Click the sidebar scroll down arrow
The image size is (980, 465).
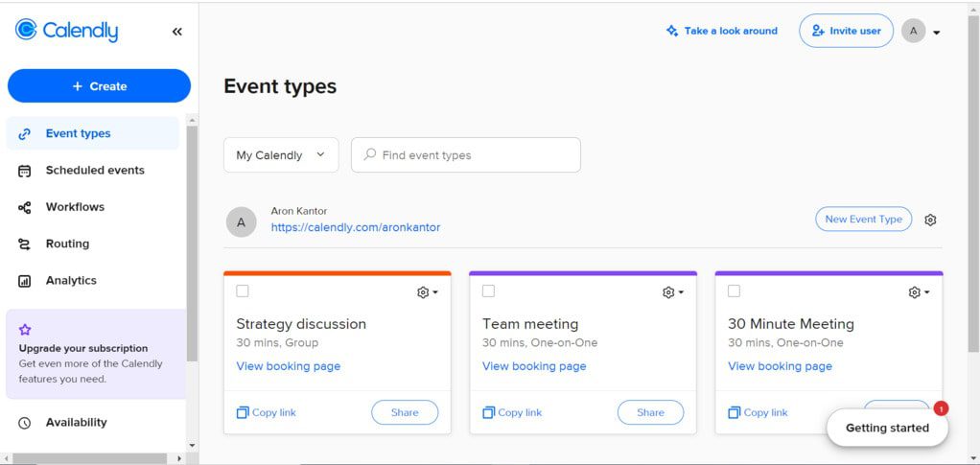(x=192, y=446)
